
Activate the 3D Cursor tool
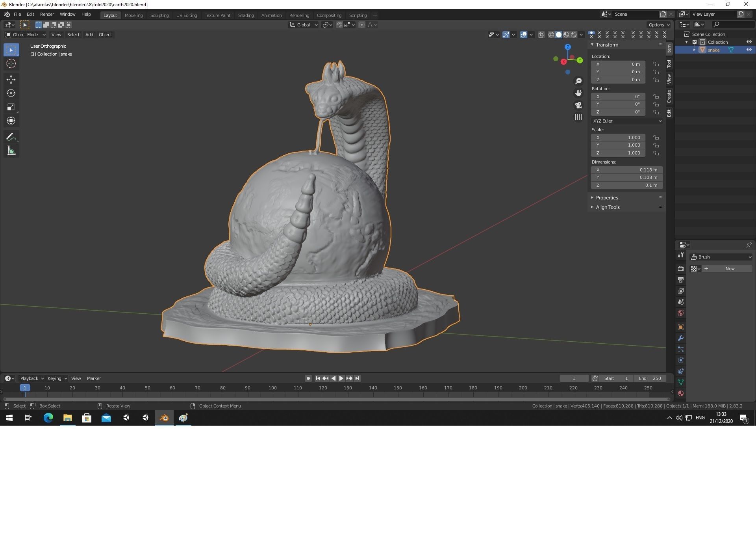(11, 63)
